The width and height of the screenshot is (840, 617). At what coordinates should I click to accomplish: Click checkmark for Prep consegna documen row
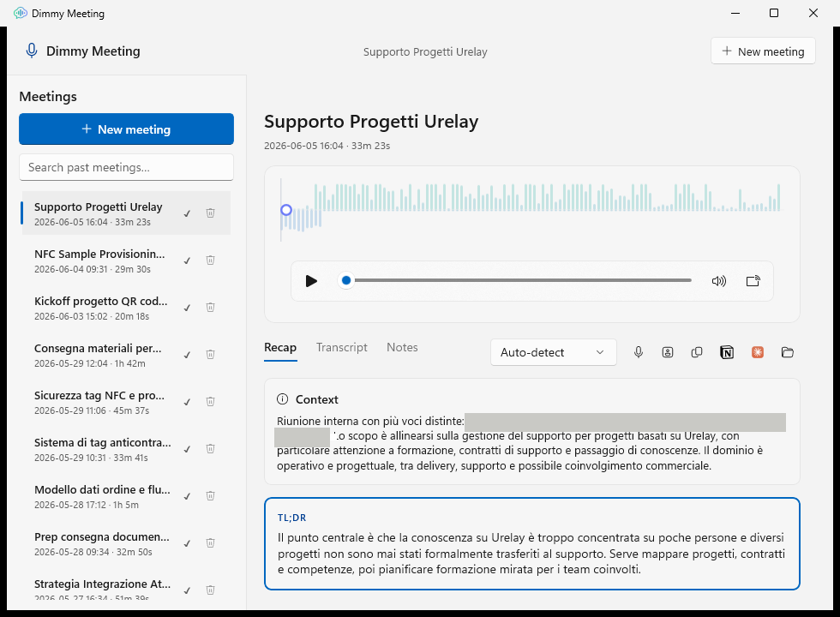click(187, 543)
